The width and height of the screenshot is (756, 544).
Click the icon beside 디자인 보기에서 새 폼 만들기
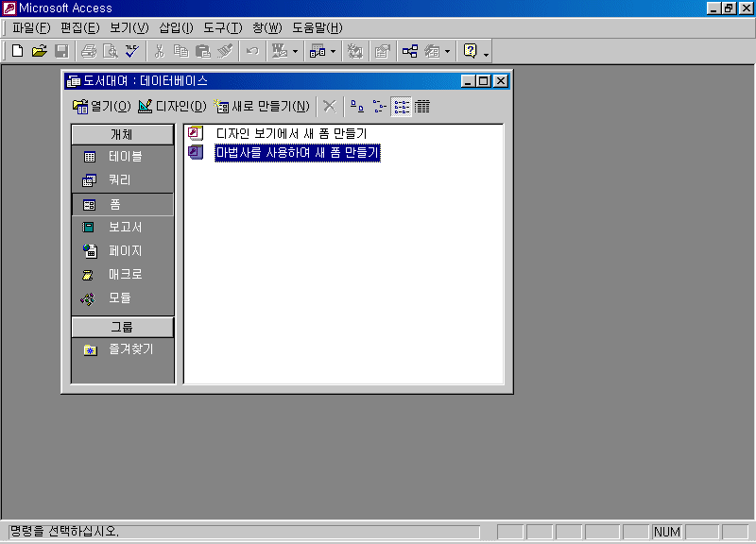(x=196, y=133)
